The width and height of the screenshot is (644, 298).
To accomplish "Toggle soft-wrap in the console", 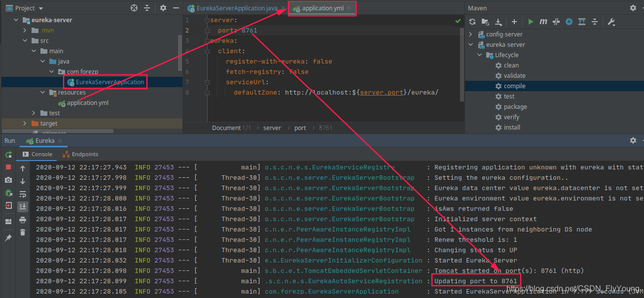I will click(x=23, y=194).
